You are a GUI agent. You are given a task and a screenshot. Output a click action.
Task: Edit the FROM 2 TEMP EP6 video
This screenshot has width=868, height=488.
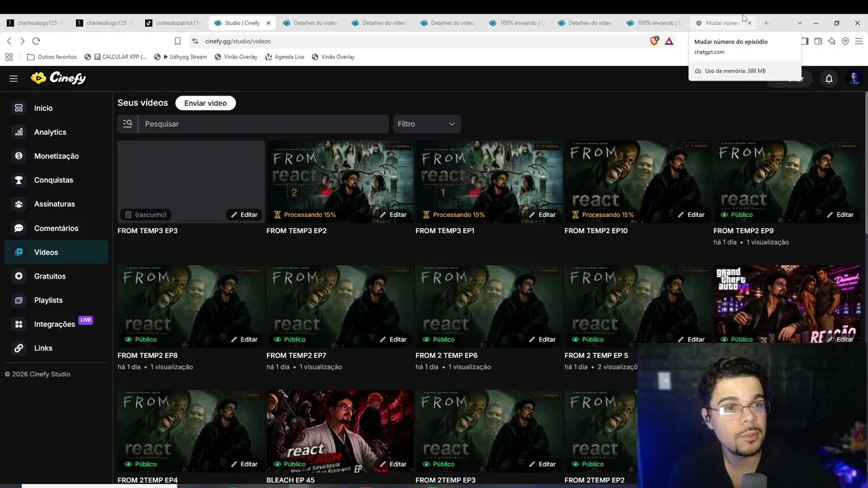pos(542,340)
